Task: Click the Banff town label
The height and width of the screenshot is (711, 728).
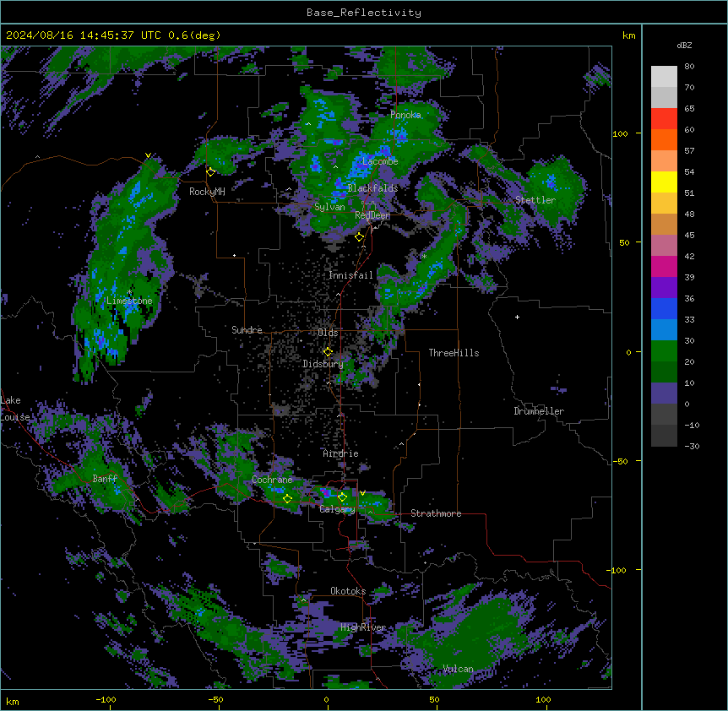Action: point(105,479)
